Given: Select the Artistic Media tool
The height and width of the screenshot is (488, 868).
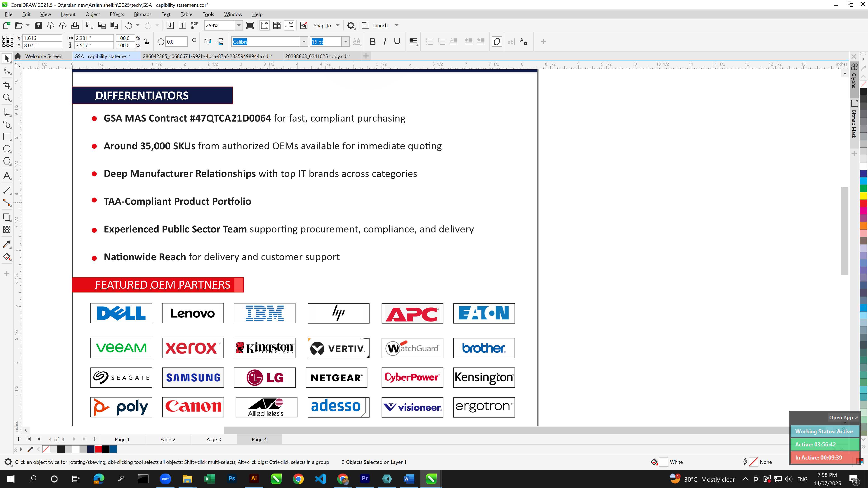Looking at the screenshot, I should click(x=7, y=125).
